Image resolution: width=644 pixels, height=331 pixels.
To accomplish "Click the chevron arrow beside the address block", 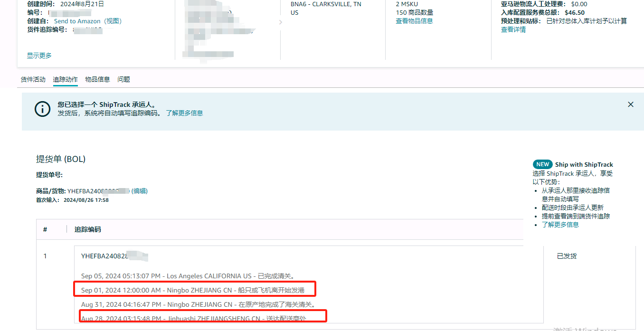I will (280, 22).
